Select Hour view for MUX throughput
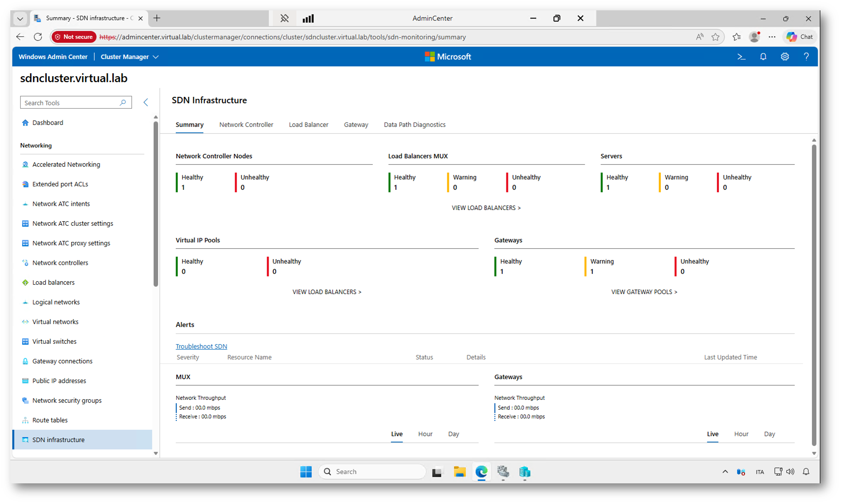Image resolution: width=841 pixels, height=504 pixels. (x=425, y=434)
